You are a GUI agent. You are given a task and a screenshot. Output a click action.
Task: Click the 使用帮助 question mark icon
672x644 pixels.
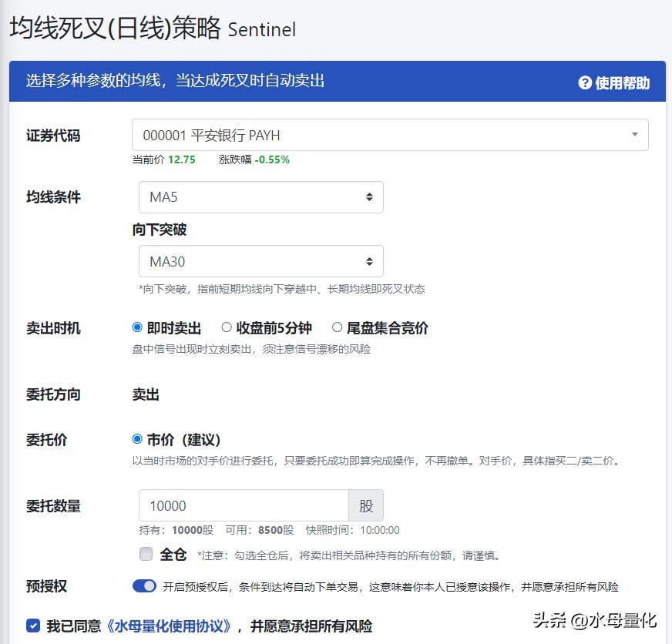coord(584,82)
